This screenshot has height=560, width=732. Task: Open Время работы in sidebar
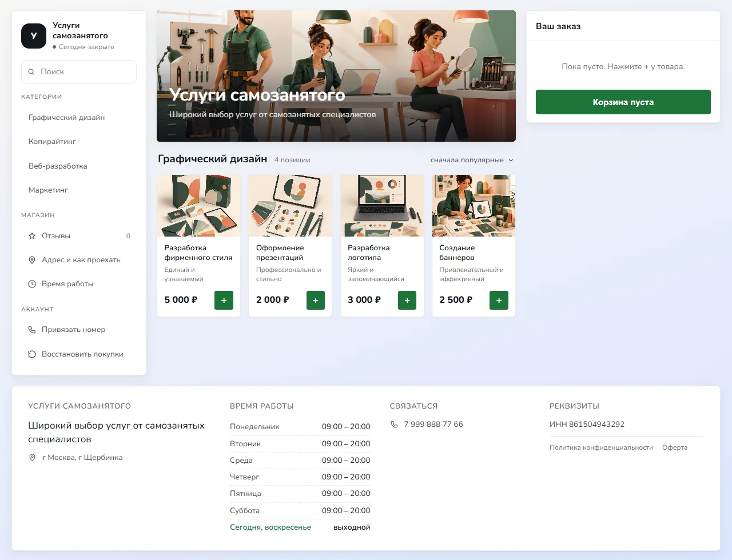click(79, 283)
